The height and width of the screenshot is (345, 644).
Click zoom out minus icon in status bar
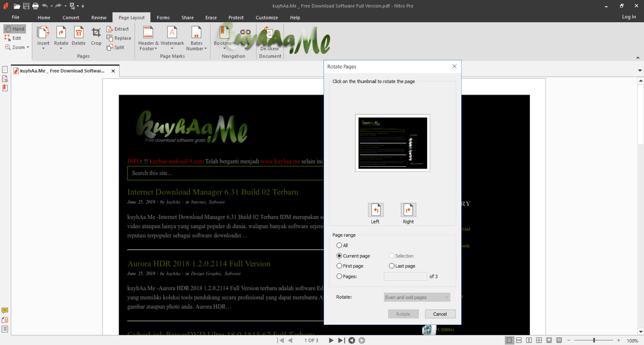tap(569, 340)
